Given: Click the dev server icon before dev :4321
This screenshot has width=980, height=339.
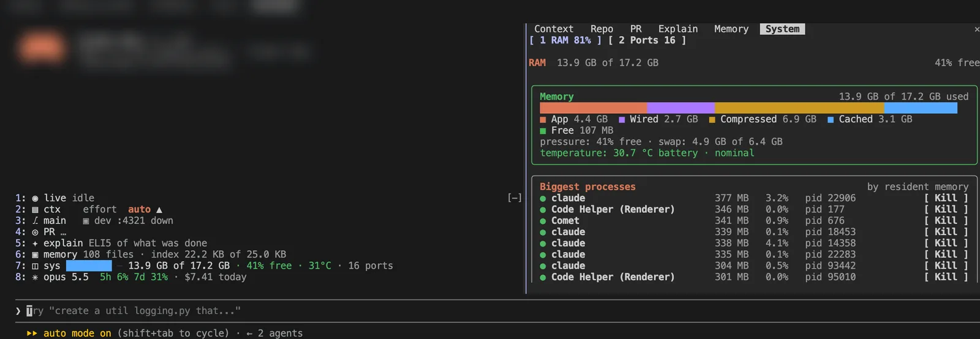Looking at the screenshot, I should pos(86,221).
